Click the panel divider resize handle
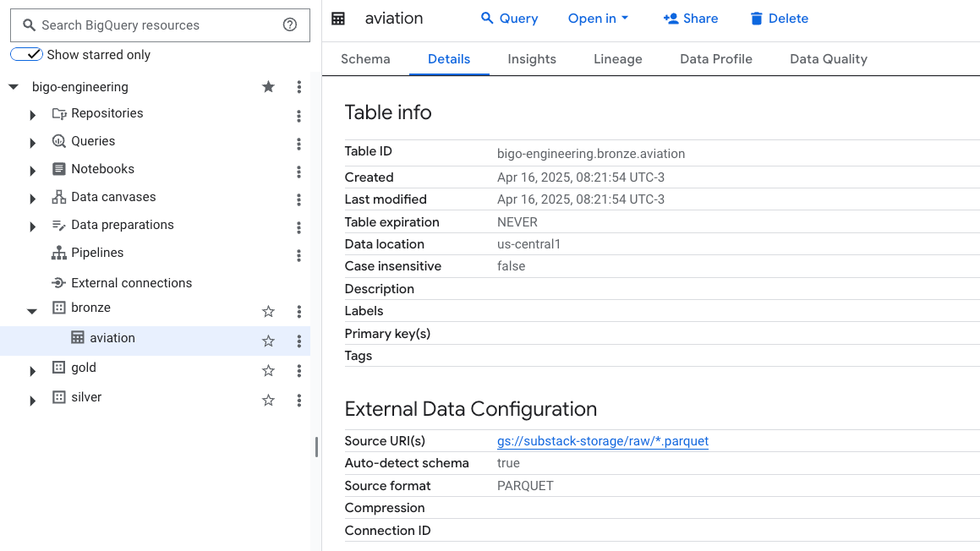 click(316, 447)
